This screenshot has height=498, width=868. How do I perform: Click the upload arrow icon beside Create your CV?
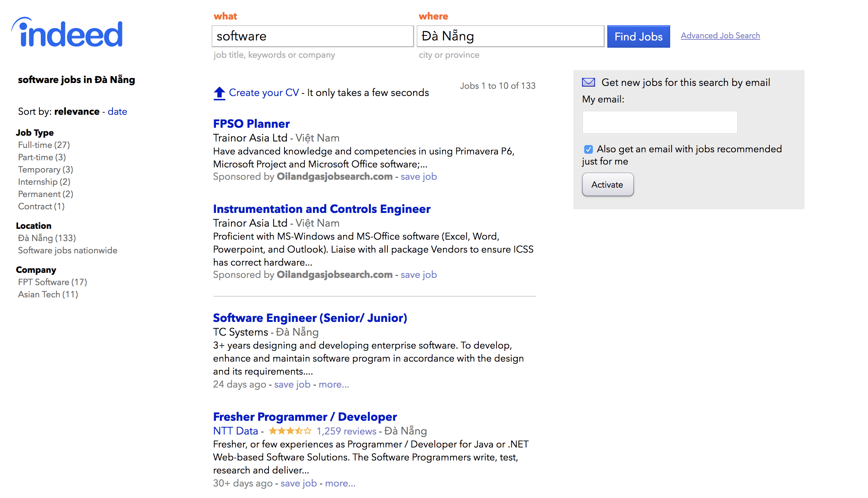coord(219,93)
